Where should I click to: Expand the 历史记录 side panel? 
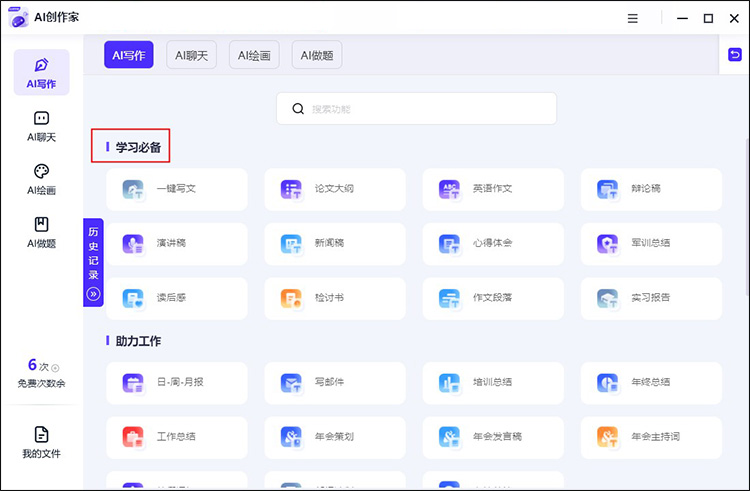(93, 262)
